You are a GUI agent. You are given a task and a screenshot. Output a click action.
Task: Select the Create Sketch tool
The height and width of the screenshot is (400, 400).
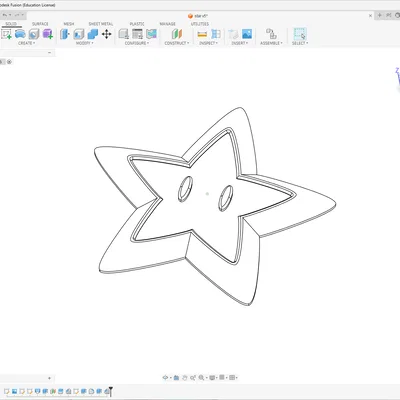point(6,34)
